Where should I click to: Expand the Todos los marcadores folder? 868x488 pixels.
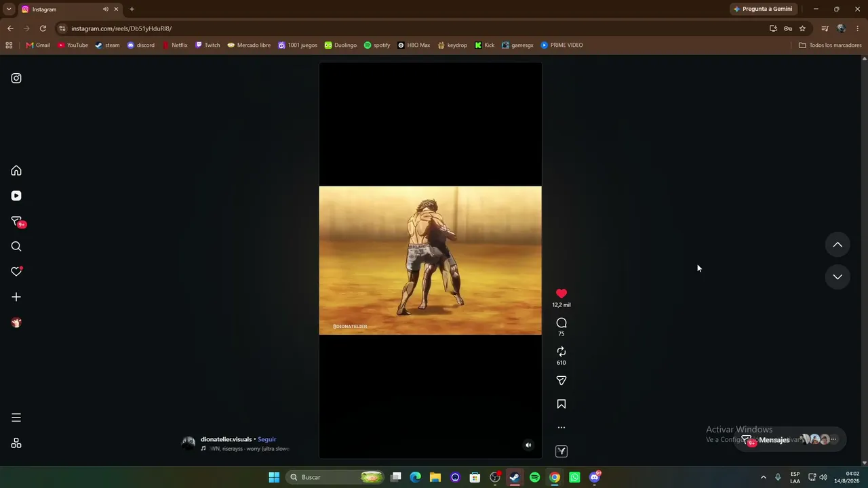coord(830,45)
